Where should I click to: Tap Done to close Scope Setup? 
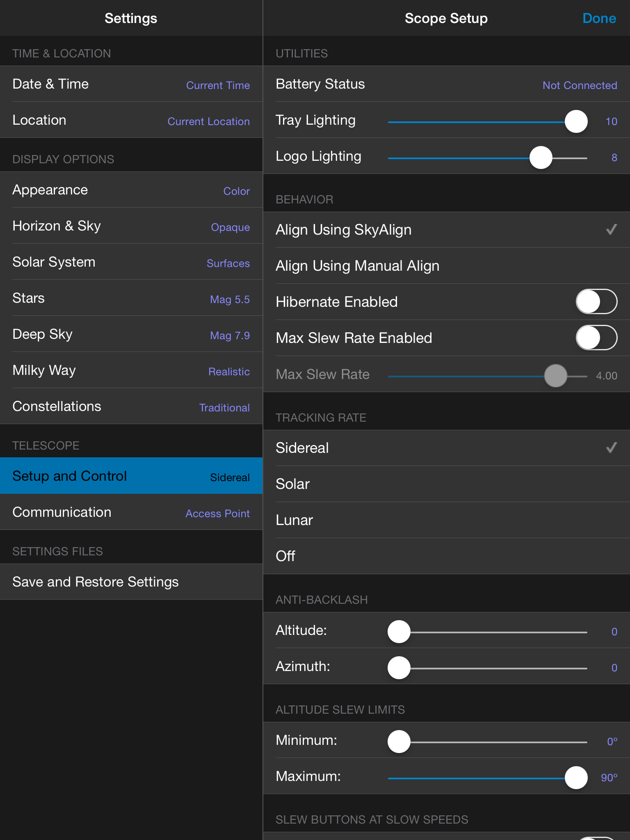[x=599, y=18]
